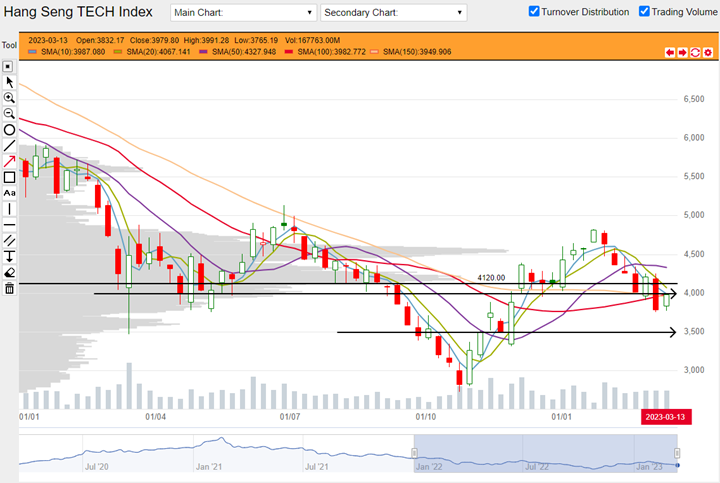The image size is (720, 483).
Task: Grab the left handle of the range navigator
Action: 414,453
